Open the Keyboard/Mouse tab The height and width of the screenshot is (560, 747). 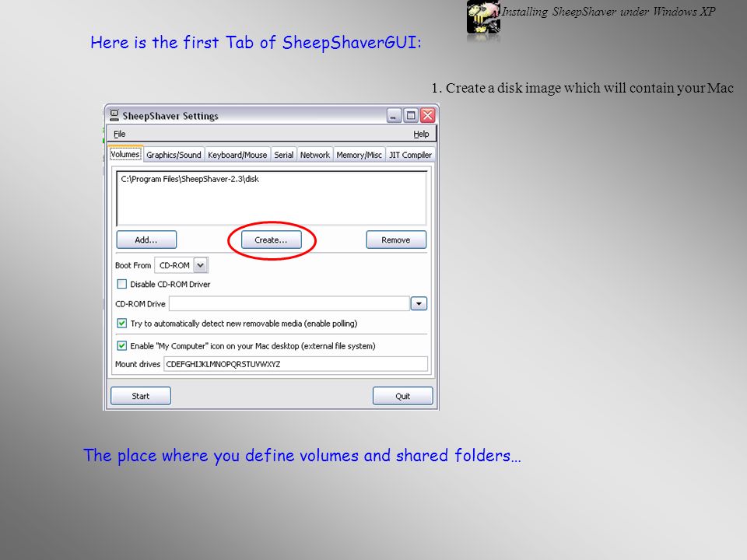point(237,155)
